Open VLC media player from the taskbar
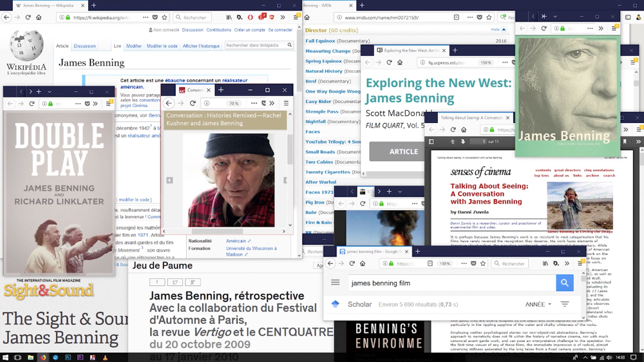This screenshot has width=644, height=362. point(105,357)
